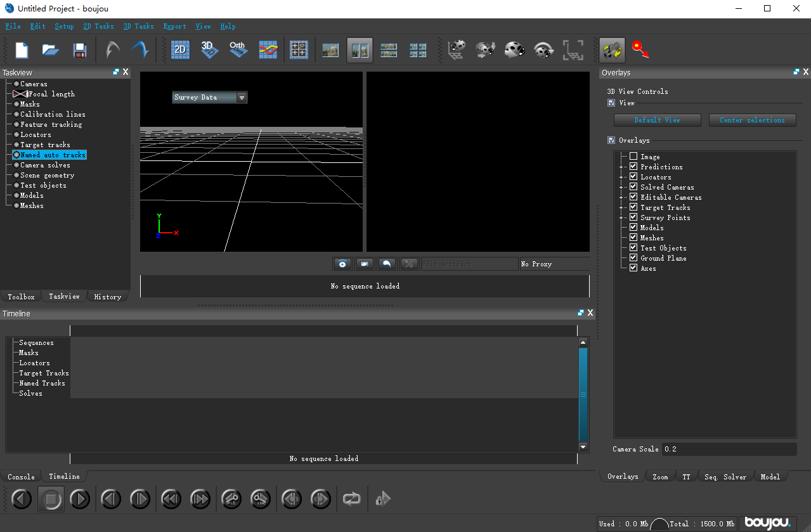Screen dimensions: 811x532
Task: Switch to the Console tab
Action: (21, 476)
